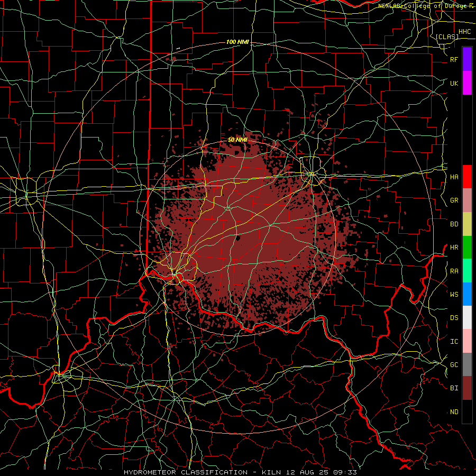Viewport: 476px width, 476px height.
Task: Click the 50 NMI range ring label
Action: click(237, 140)
